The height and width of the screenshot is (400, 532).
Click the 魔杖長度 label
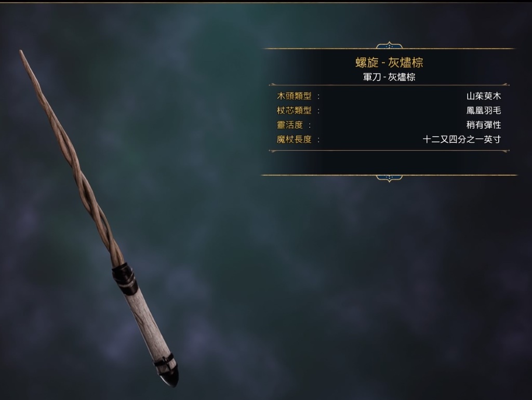click(x=294, y=139)
